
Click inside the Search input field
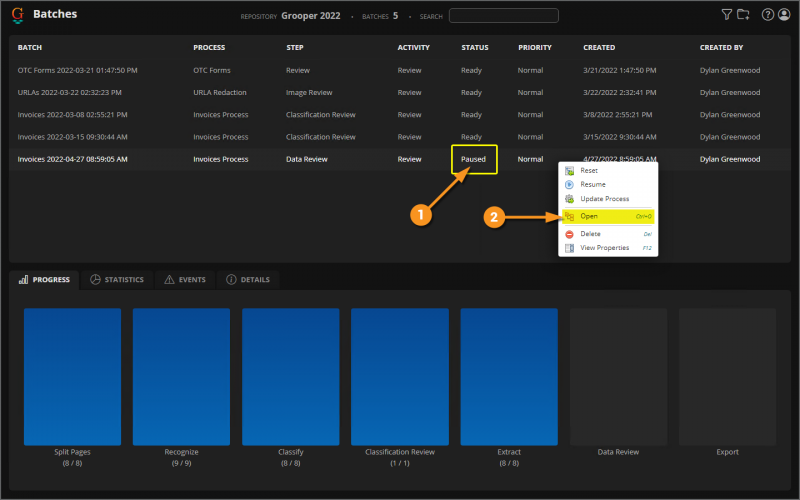(x=503, y=16)
